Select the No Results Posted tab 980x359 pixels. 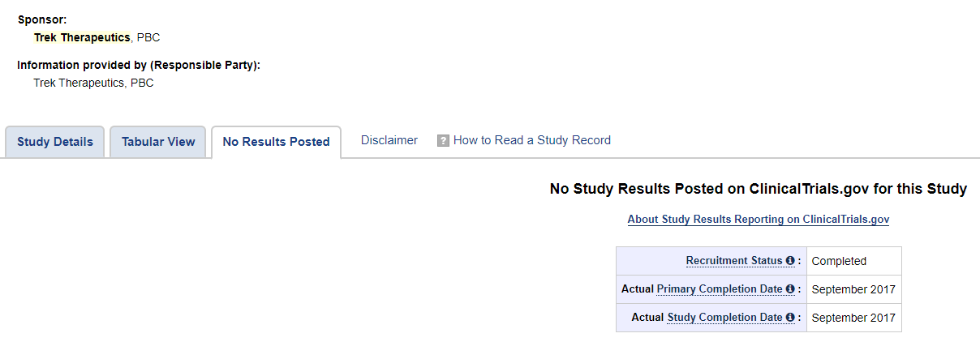click(276, 142)
